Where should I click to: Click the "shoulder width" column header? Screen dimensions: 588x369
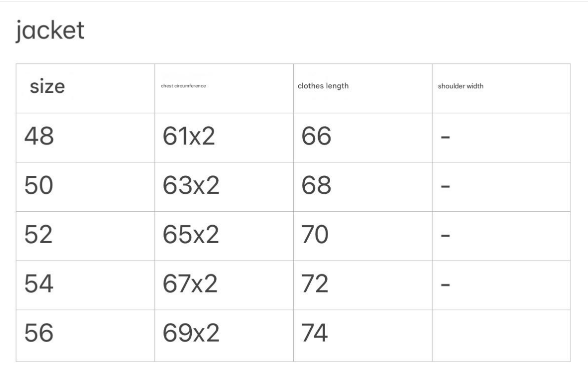pos(460,86)
